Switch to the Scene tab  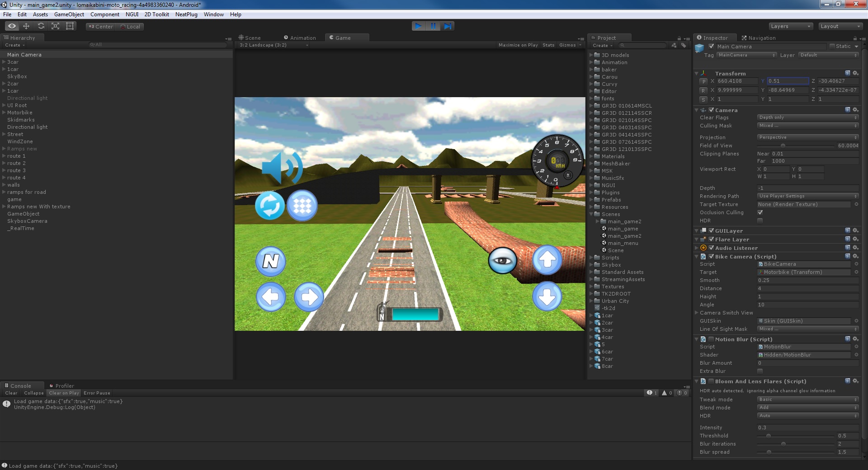tap(250, 38)
